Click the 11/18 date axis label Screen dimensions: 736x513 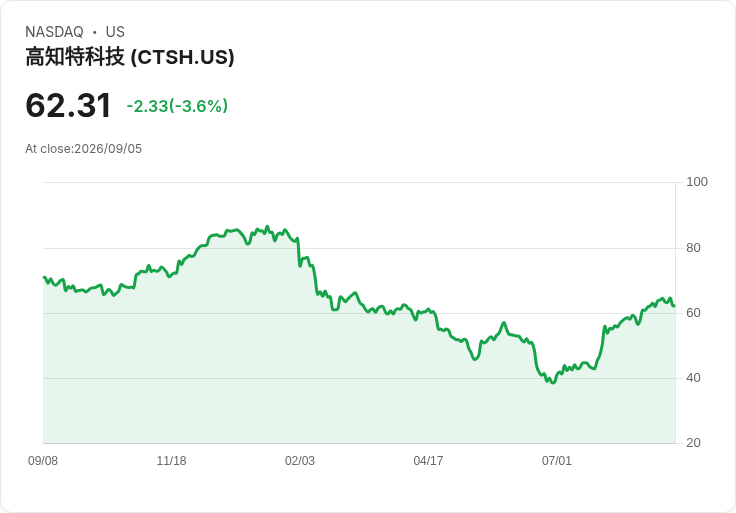pos(171,460)
